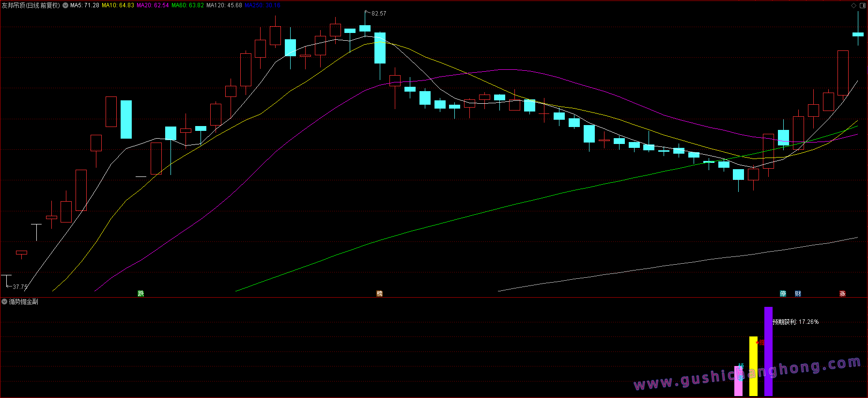Open the 财 financial event marker
The height and width of the screenshot is (398, 868).
click(798, 294)
